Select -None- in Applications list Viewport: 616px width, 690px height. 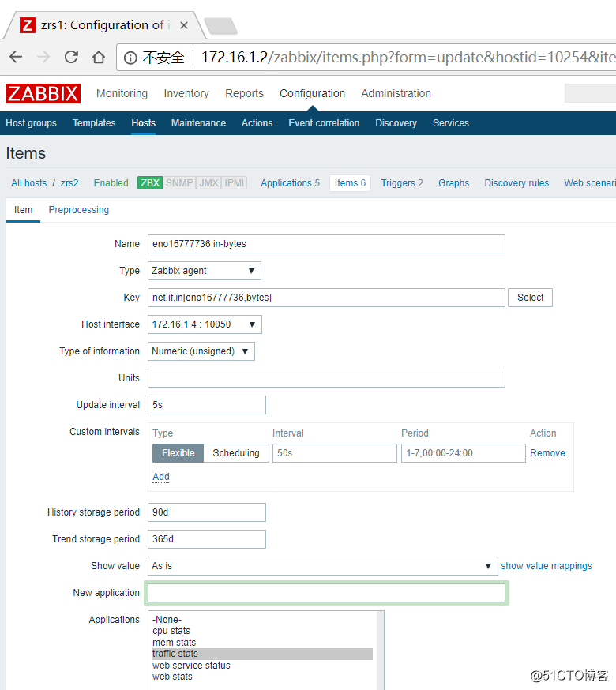(262, 620)
